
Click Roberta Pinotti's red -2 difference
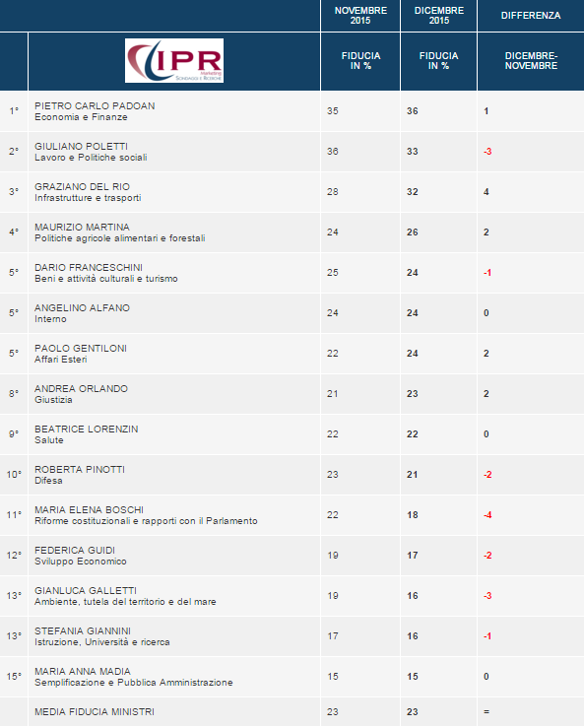(x=487, y=475)
